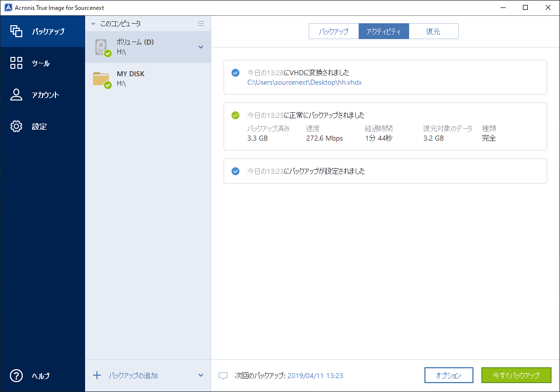Viewport: 560px width, 392px height.
Task: Click the MY DISK folder icon
Action: coord(101,78)
